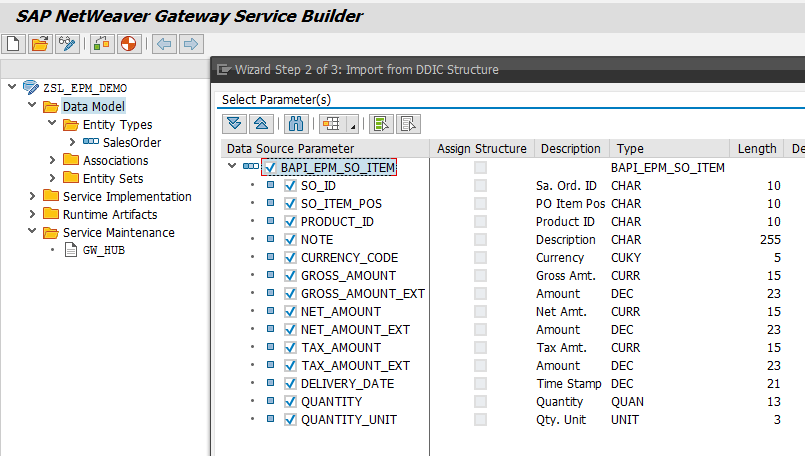Click the field icon beside SO_ID

click(271, 184)
